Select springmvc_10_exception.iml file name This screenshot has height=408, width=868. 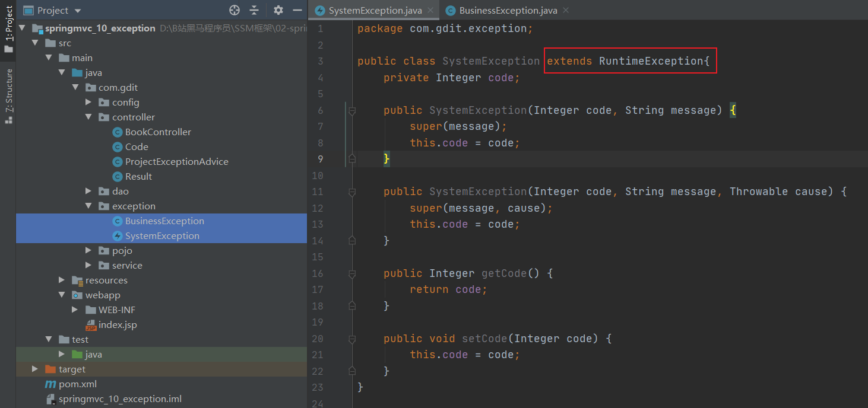click(120, 399)
